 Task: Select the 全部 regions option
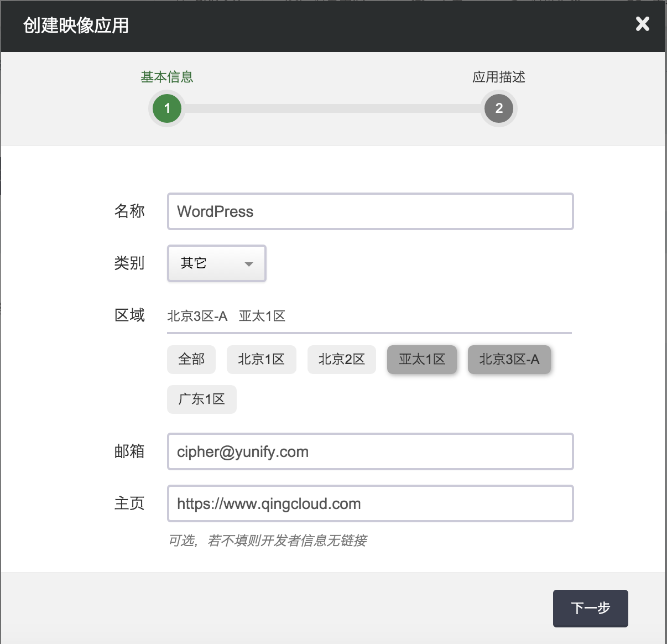pos(191,360)
